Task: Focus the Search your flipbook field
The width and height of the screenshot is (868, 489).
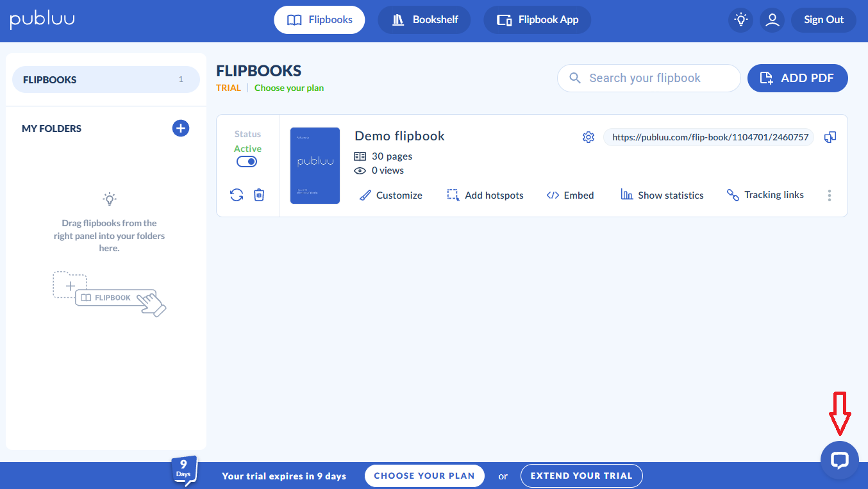Action: tap(649, 78)
